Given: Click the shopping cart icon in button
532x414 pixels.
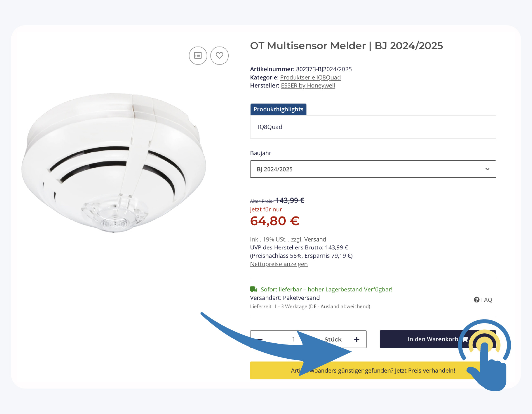Looking at the screenshot, I should click(x=465, y=339).
